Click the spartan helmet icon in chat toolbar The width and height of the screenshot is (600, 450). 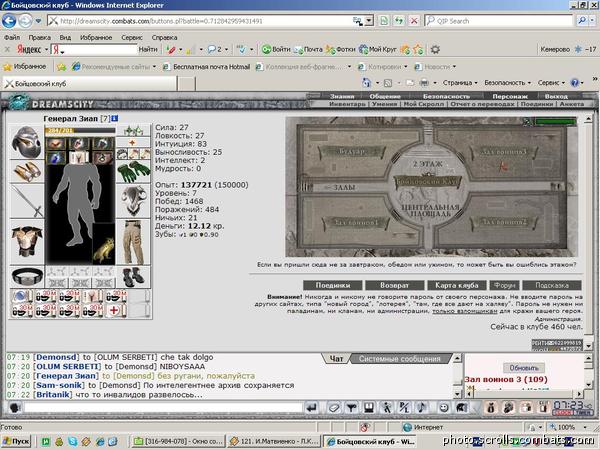click(461, 408)
